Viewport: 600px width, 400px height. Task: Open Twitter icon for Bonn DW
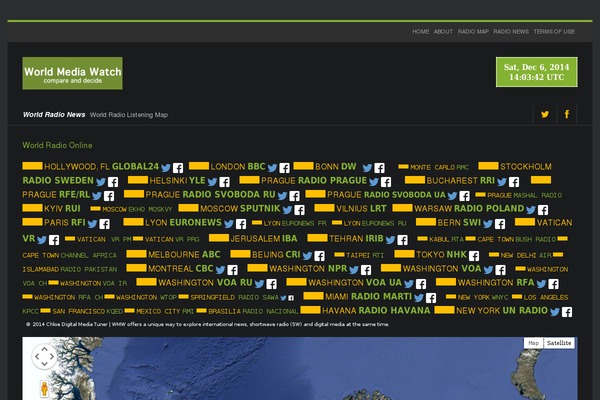(367, 168)
